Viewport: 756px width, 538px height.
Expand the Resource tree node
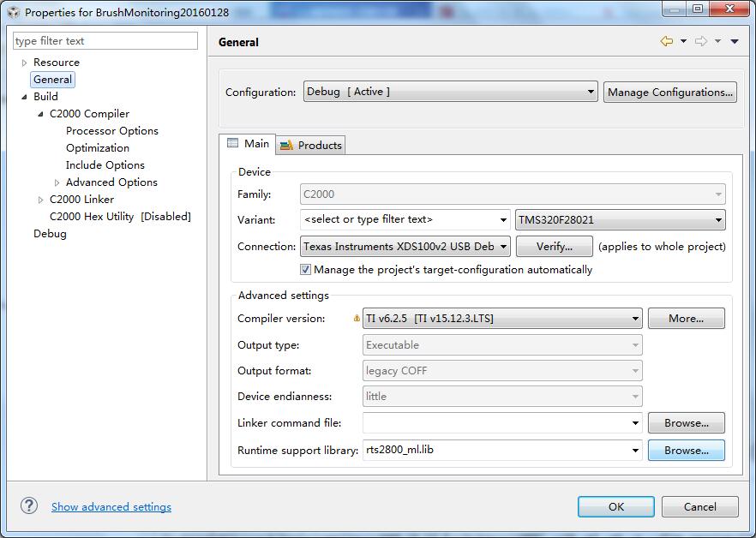pos(24,63)
